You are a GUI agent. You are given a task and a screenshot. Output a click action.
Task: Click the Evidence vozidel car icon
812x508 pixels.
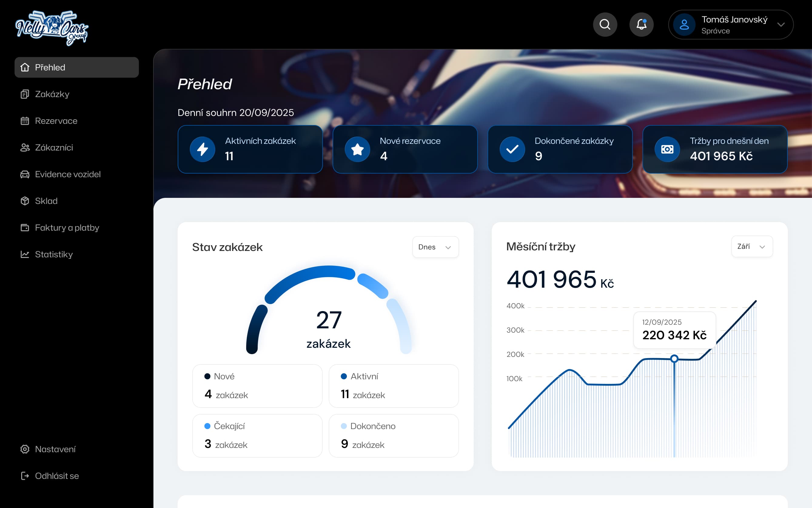pyautogui.click(x=25, y=174)
